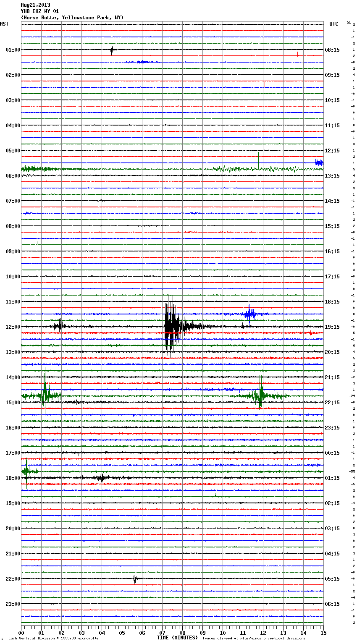Viewport: 357px width, 644px height.
Task: Click the 13:15 UTC time label
Action: pos(332,176)
